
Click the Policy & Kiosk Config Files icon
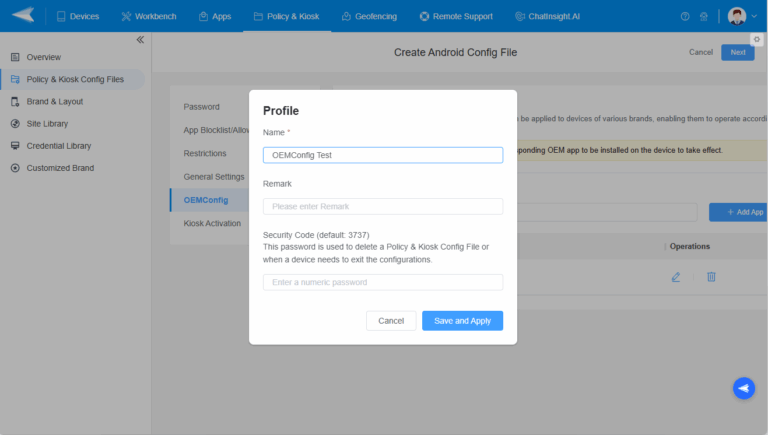15,79
